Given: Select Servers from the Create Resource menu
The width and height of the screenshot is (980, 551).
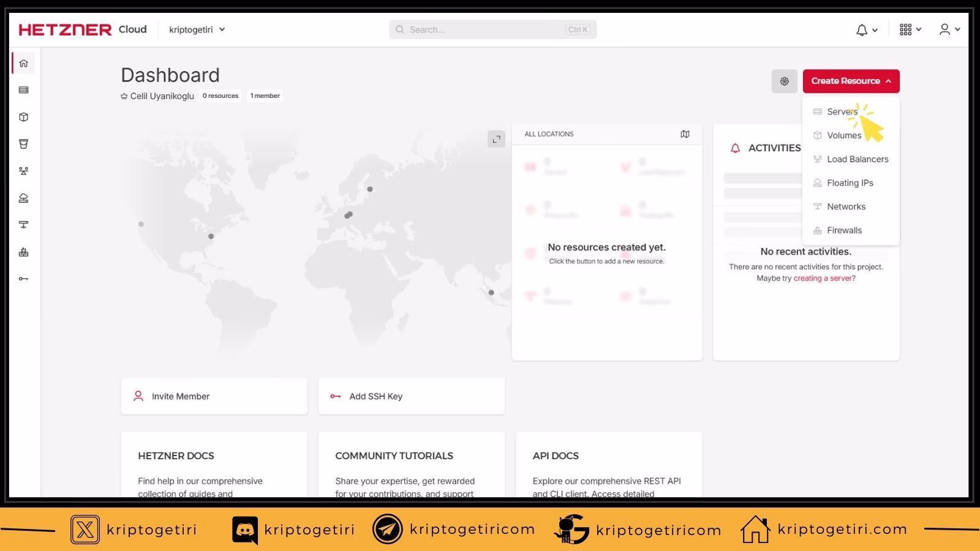Looking at the screenshot, I should (x=842, y=111).
